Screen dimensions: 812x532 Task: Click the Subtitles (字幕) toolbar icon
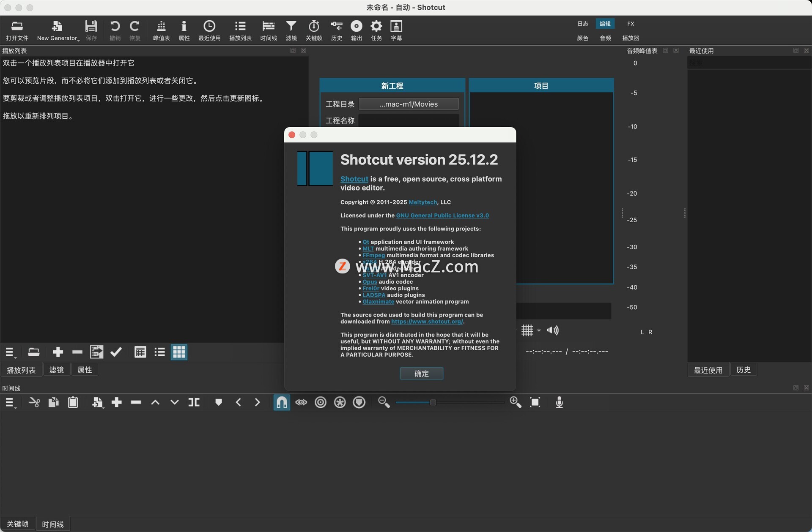coord(396,30)
